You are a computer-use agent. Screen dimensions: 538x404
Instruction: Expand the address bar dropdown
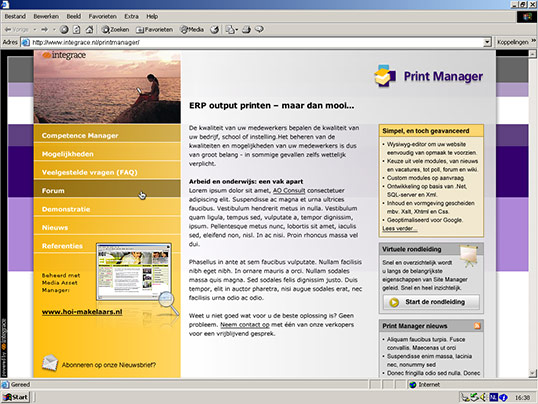tap(487, 42)
